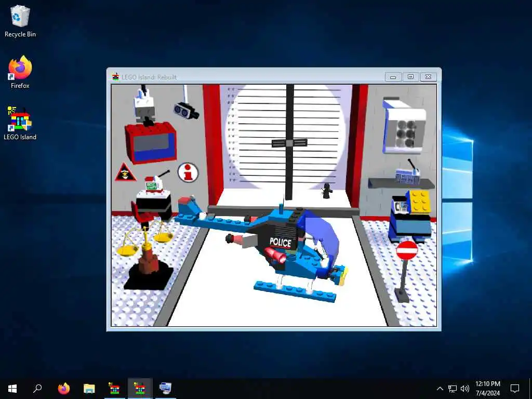This screenshot has width=532, height=399.
Task: Open network status tray icon
Action: tap(453, 389)
